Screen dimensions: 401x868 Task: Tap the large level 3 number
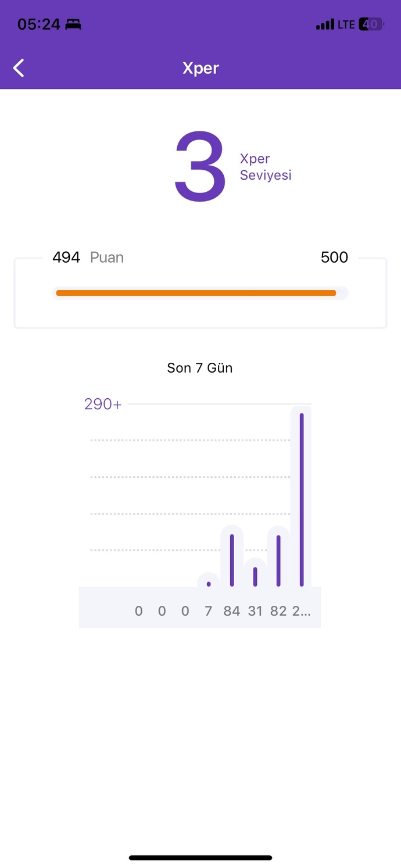200,166
